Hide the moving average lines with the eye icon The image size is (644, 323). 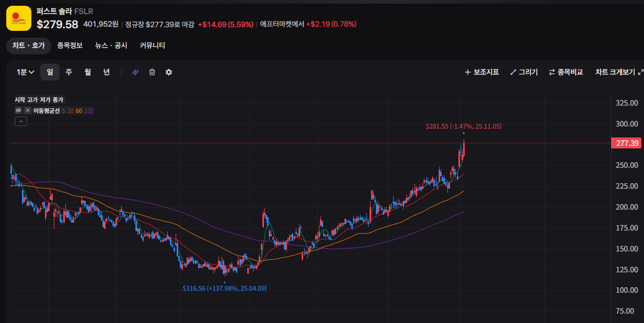click(x=18, y=110)
